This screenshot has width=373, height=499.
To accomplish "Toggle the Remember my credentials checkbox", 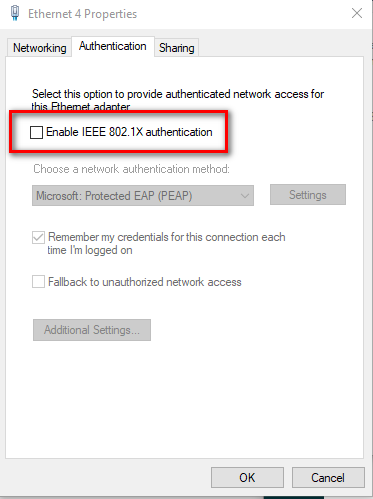I will (38, 238).
